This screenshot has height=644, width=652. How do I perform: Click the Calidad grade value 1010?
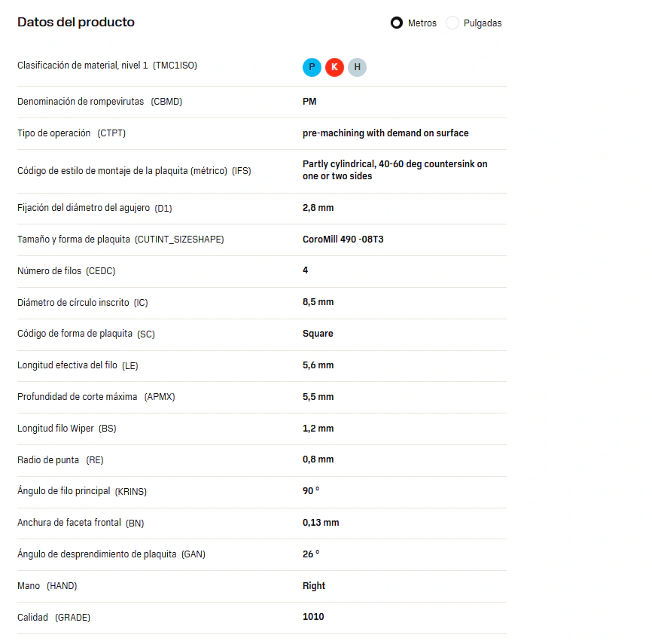(313, 617)
